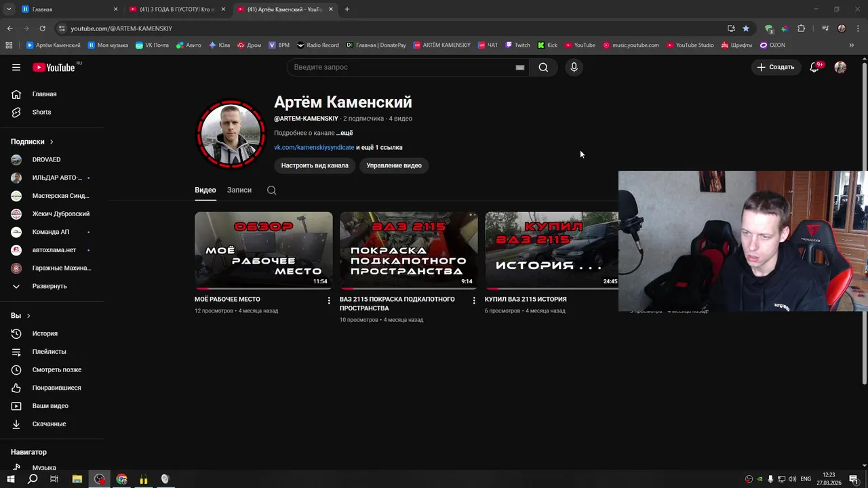Click МОЁ РАБОЧЕЕ МЕСТО video title

point(227,299)
